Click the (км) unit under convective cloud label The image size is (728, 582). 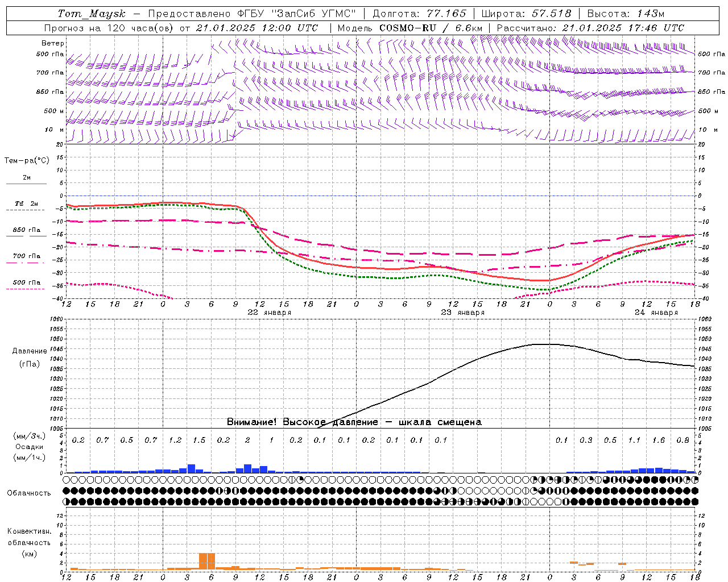tap(29, 554)
